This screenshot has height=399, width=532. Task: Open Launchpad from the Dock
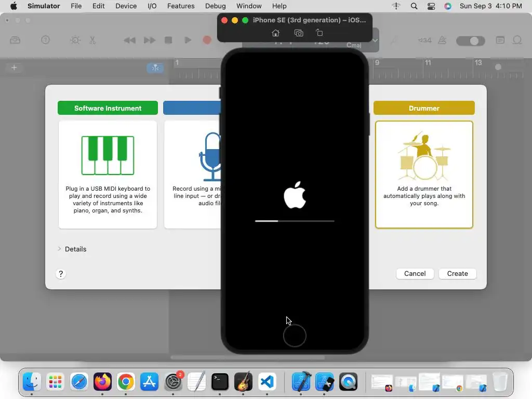click(x=55, y=382)
